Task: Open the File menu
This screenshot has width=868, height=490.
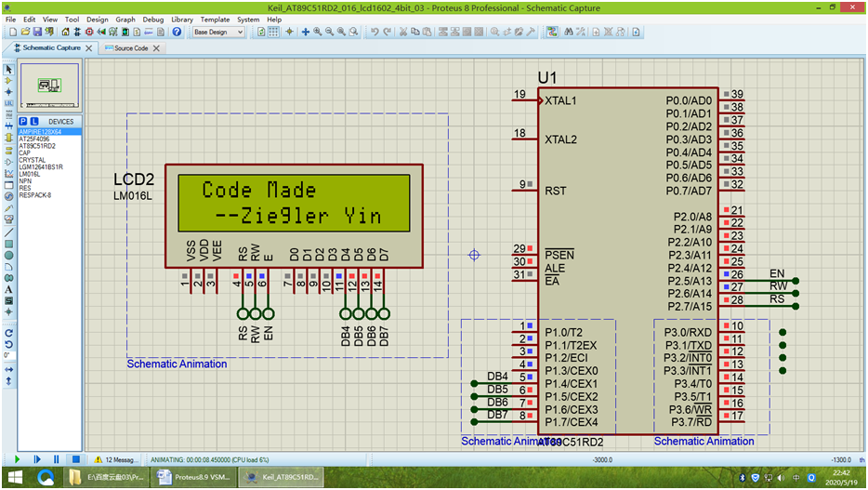Action: pyautogui.click(x=10, y=20)
